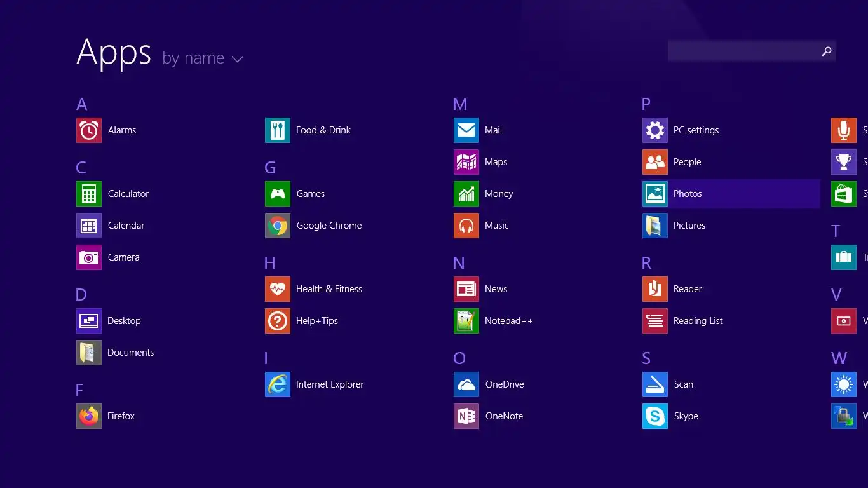
Task: Open the News app icon
Action: (x=466, y=289)
